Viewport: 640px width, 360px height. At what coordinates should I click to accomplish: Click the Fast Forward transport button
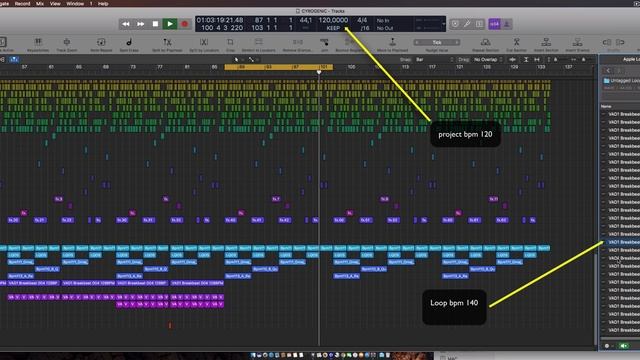coord(140,24)
